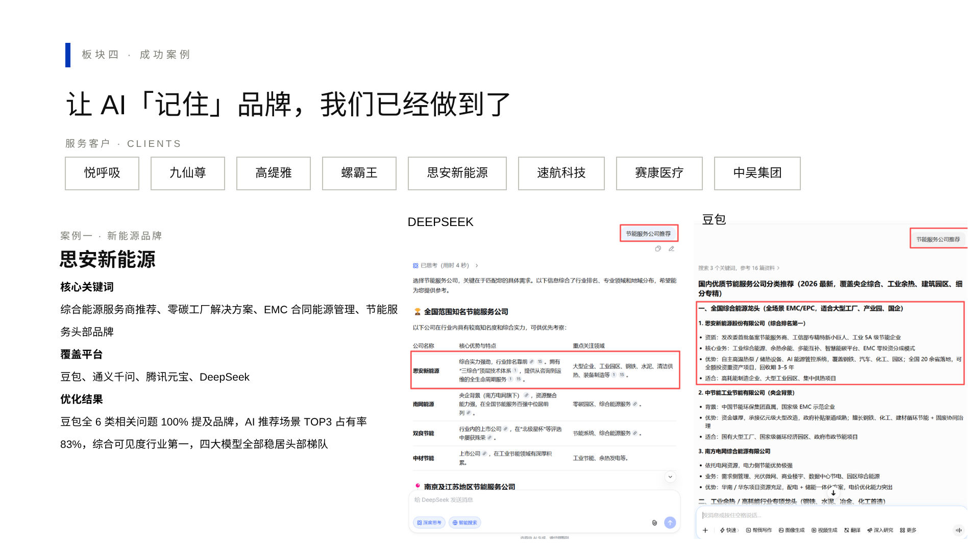Click 双良节能 in the DeepSeek table
Viewport: 980px width, 551px height.
pyautogui.click(x=424, y=433)
